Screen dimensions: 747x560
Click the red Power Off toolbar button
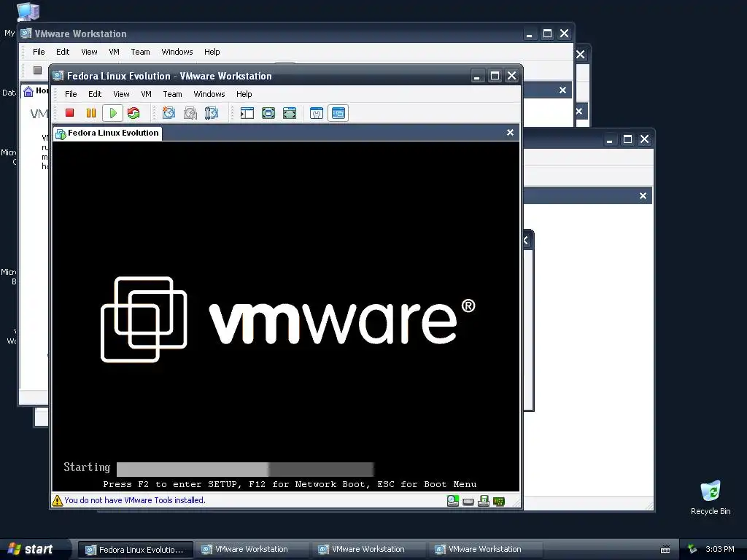(69, 113)
